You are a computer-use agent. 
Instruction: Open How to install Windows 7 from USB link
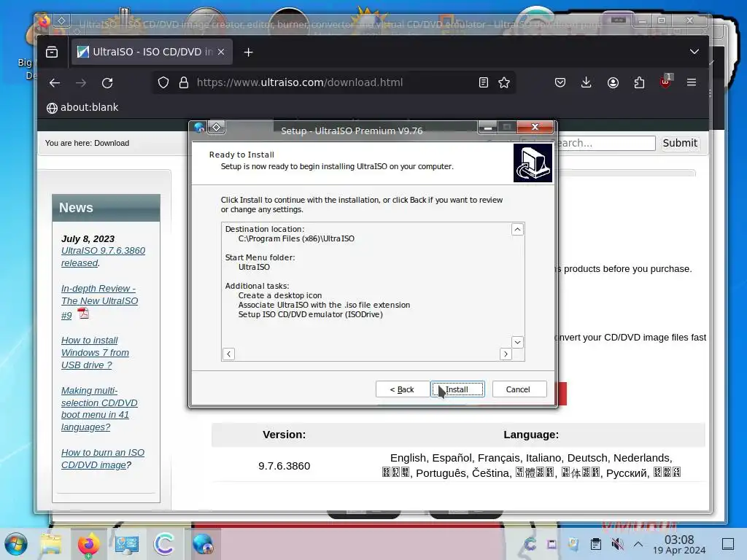click(95, 353)
